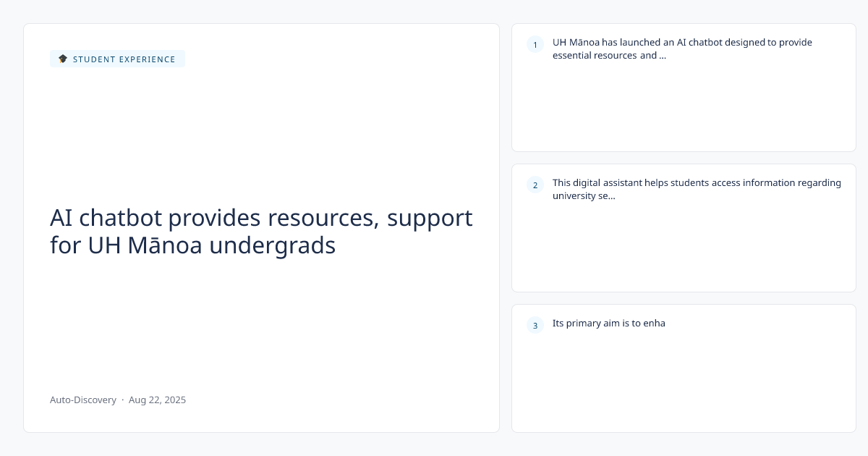Click blank space between headline and Auto-Discovery
This screenshot has height=456, width=868.
261,326
